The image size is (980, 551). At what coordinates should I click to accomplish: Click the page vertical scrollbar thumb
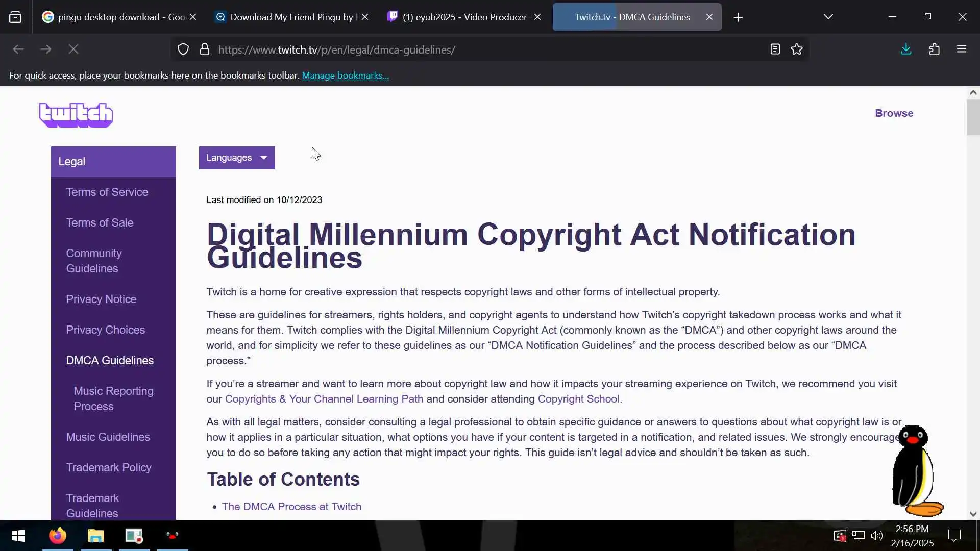(973, 117)
